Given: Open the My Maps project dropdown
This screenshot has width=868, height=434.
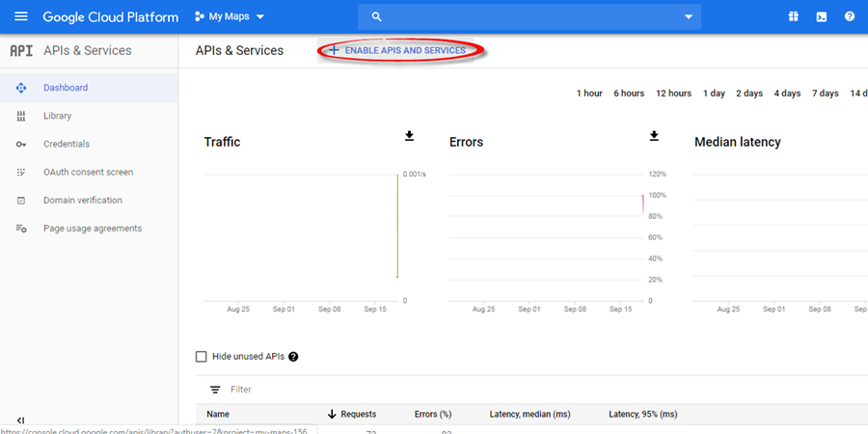Looking at the screenshot, I should (230, 16).
